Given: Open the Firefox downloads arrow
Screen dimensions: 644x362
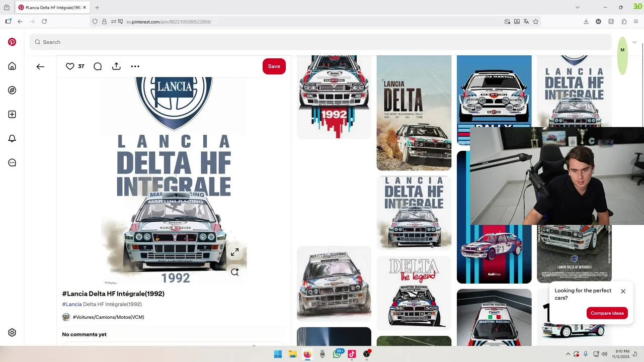Looking at the screenshot, I should tap(586, 22).
